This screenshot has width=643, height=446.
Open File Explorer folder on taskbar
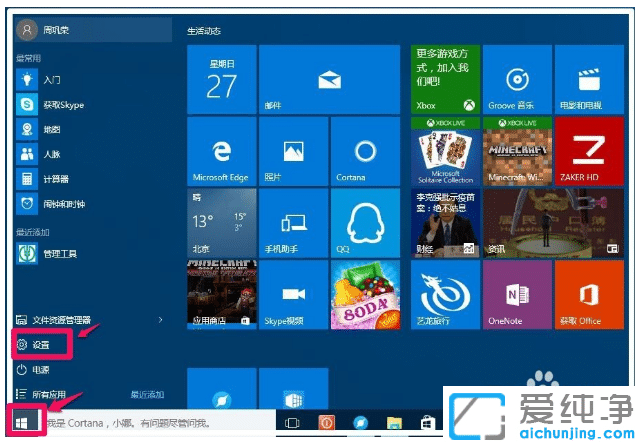click(394, 423)
